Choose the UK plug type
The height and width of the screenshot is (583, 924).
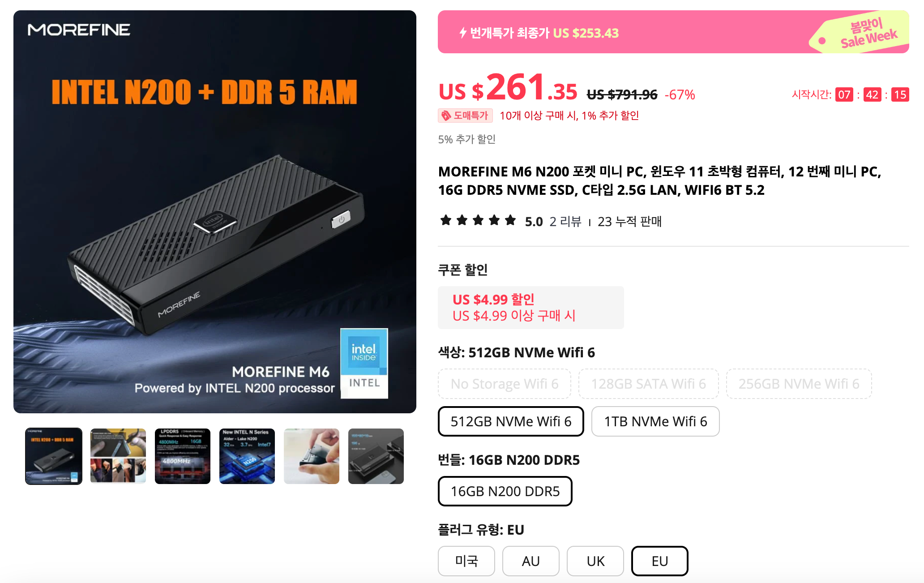click(x=595, y=561)
